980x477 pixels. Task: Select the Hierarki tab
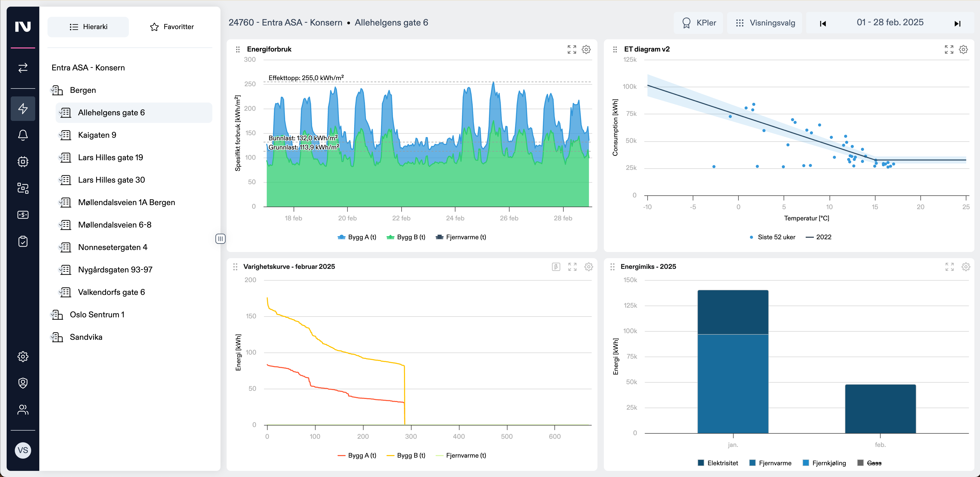pyautogui.click(x=88, y=27)
